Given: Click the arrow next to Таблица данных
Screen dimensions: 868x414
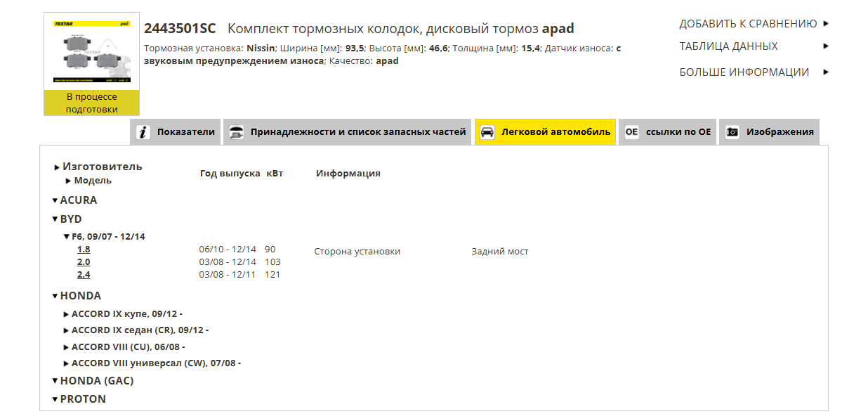Looking at the screenshot, I should pyautogui.click(x=826, y=46).
